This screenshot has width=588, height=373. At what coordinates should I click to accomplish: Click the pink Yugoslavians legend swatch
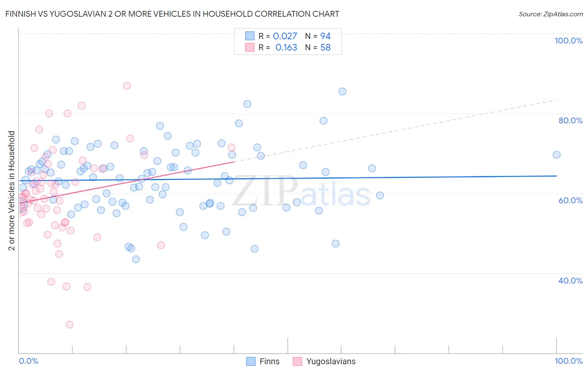297,361
